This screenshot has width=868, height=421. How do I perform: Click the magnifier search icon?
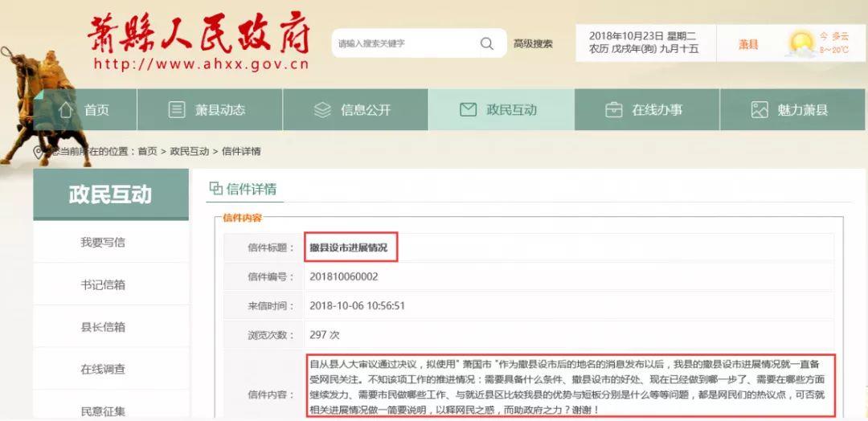point(487,43)
